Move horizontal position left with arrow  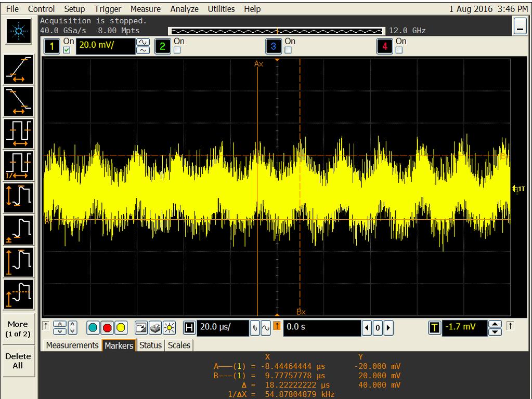(x=367, y=328)
